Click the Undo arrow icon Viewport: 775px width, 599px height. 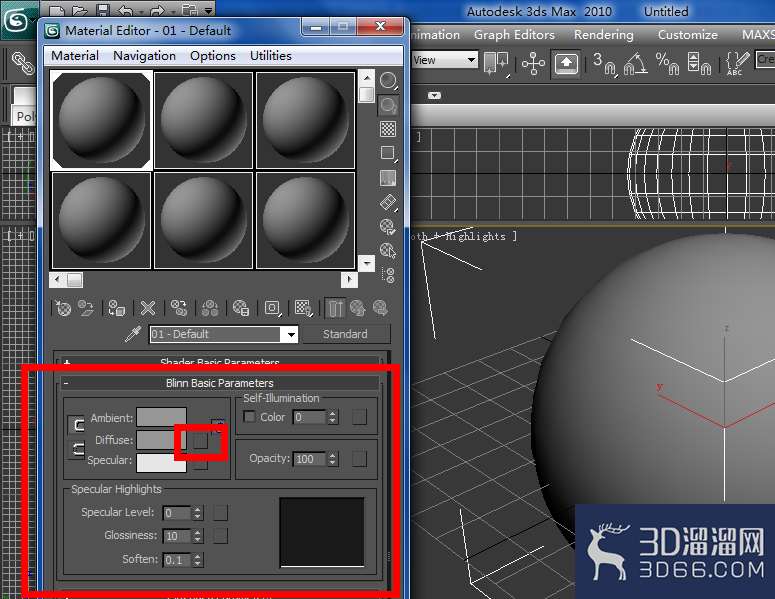coord(127,10)
